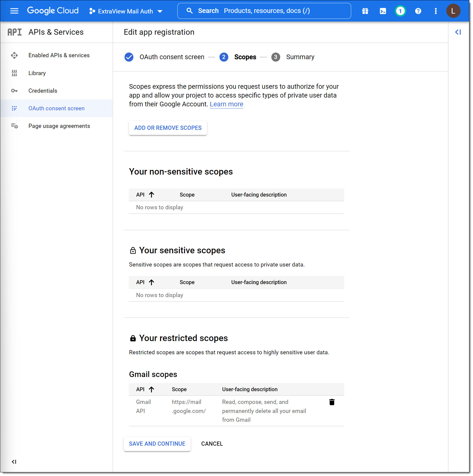Click the restricted scopes lock icon
This screenshot has height=476, width=473.
(133, 338)
